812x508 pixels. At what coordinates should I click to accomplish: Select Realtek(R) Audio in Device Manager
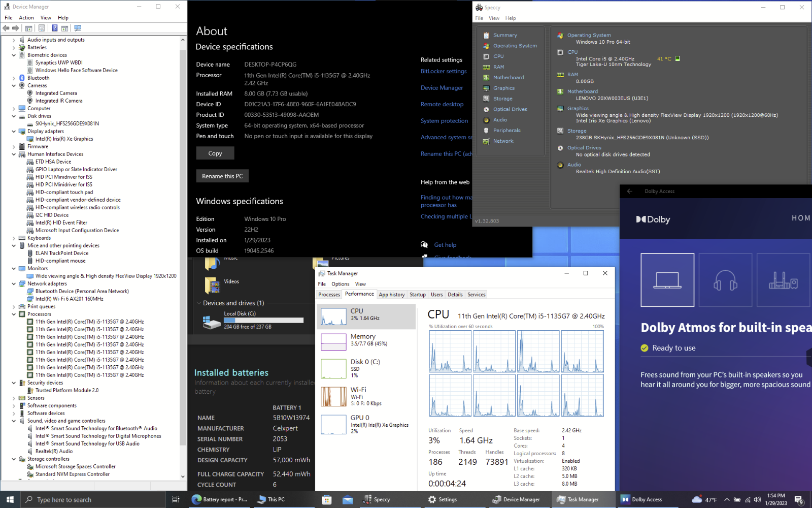tap(54, 451)
